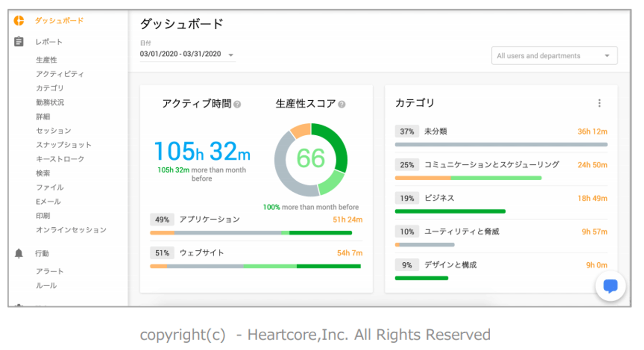Open the All users and departments dropdown
Screen dimensions: 644x350
(x=554, y=56)
